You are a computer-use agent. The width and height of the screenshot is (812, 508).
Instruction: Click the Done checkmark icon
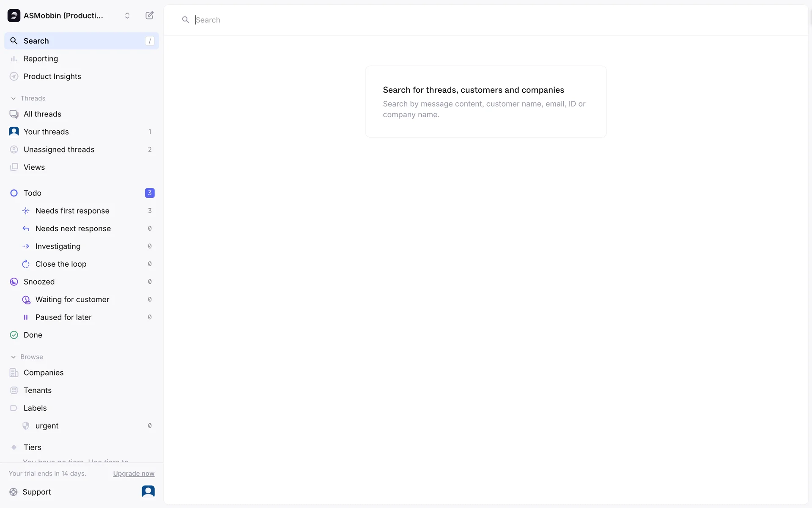click(x=14, y=335)
